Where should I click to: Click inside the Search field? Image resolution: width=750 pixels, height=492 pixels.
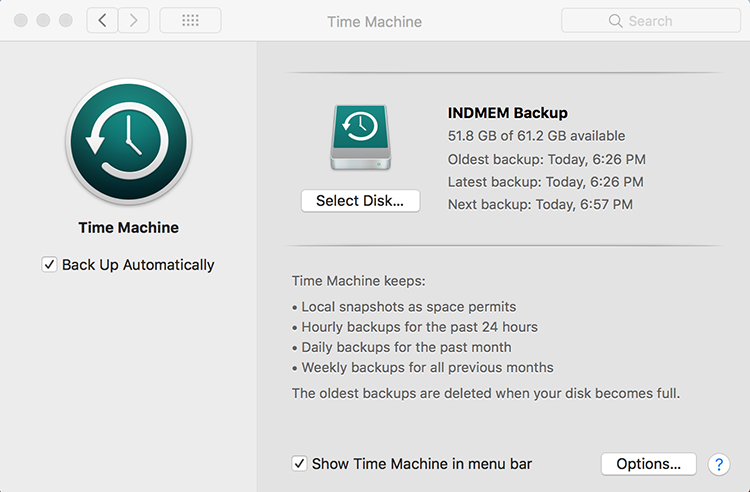[660, 21]
